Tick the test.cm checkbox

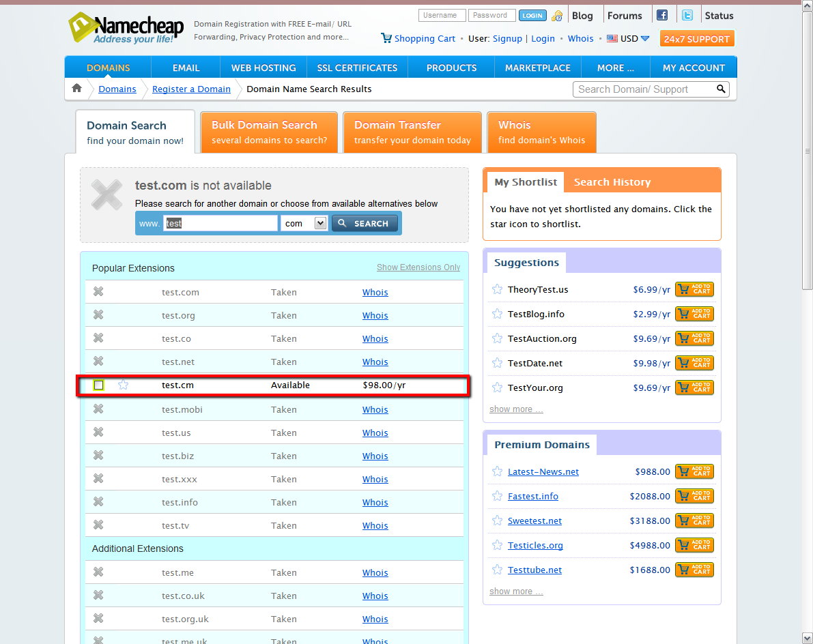98,385
